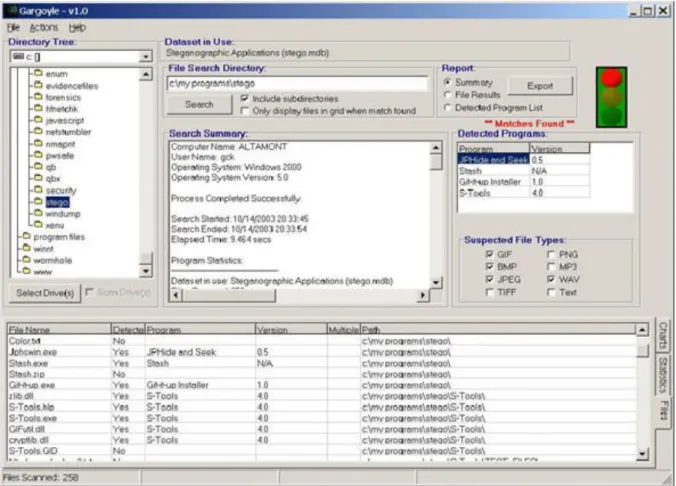
Task: Select Stash row in Detected Programs
Action: pos(523,171)
